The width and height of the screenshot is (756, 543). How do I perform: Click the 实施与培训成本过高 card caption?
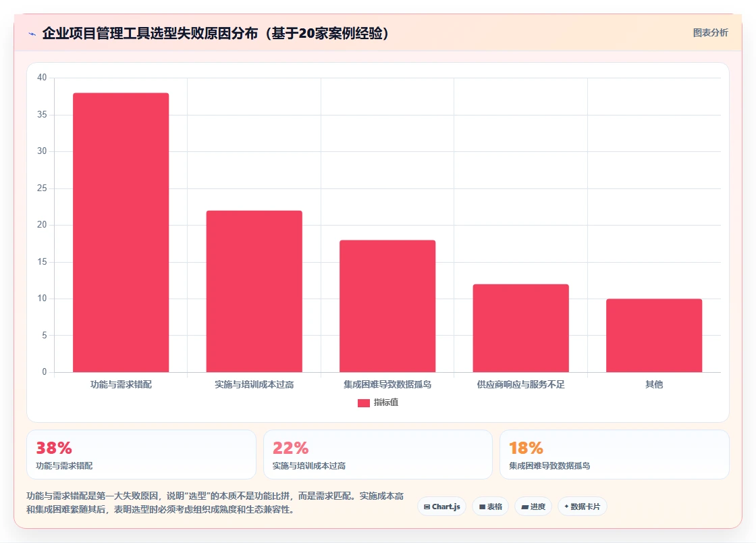309,466
